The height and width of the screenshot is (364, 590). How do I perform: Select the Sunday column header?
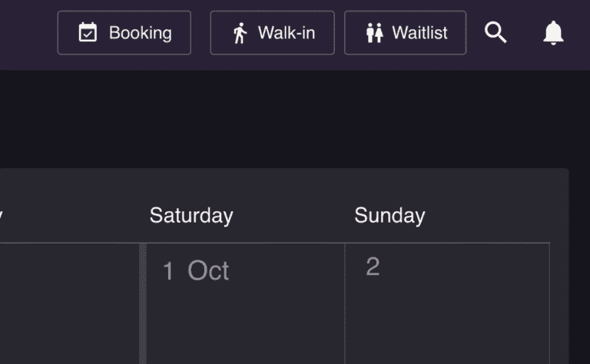[x=389, y=216]
